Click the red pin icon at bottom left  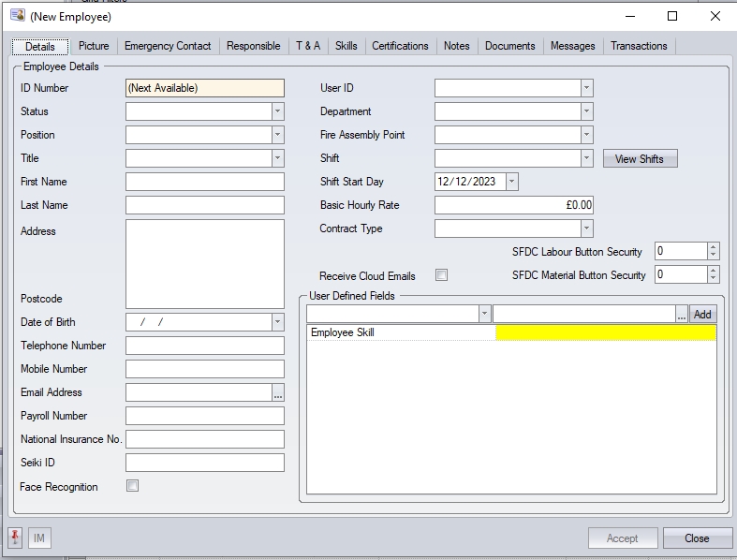pyautogui.click(x=16, y=538)
